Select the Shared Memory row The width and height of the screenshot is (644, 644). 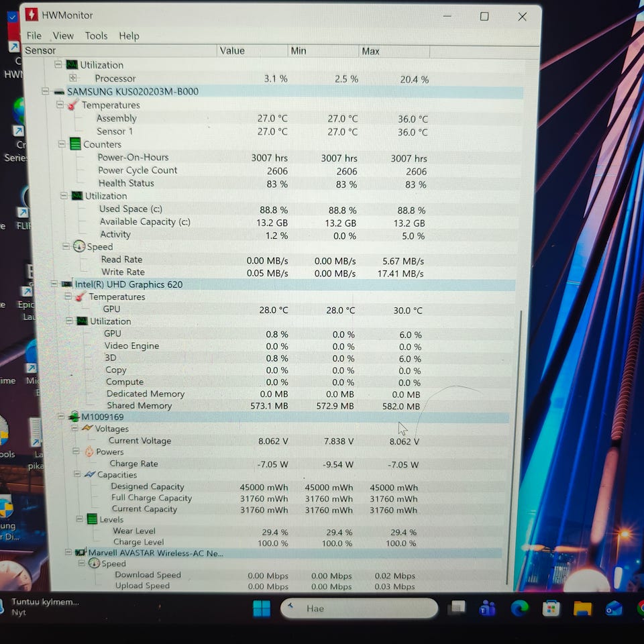coord(264,405)
